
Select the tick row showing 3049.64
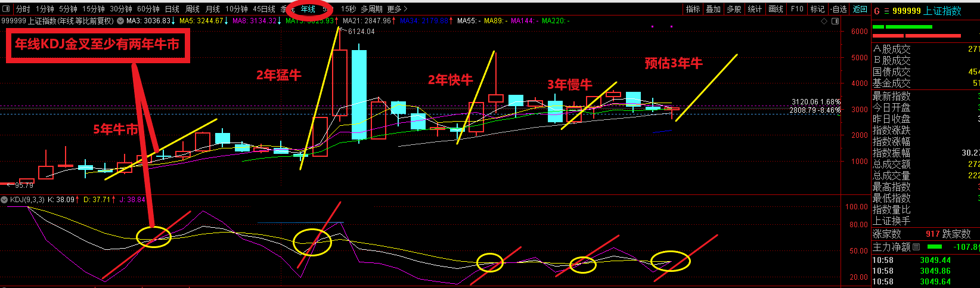click(926, 281)
